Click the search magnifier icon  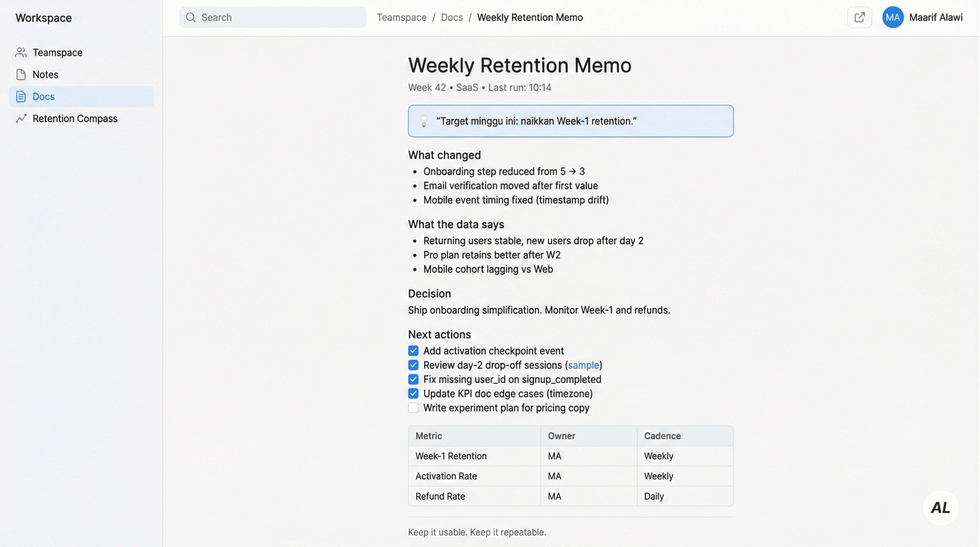coord(191,17)
